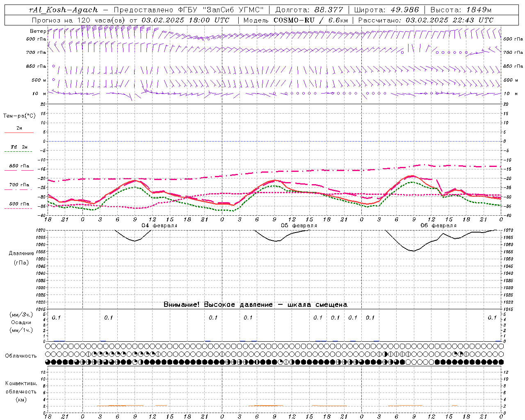Click the "Облачность" cloud cover label
This screenshot has height=420, width=525.
tap(21, 356)
